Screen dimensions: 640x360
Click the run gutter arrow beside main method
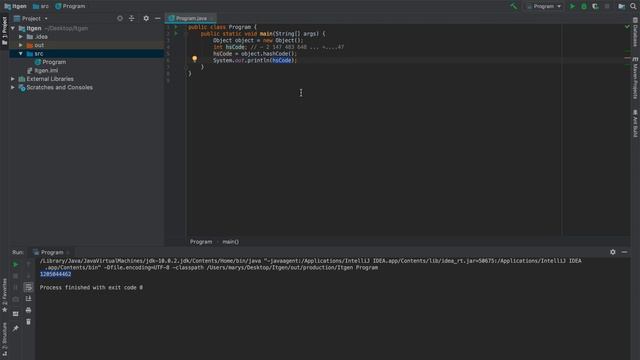(176, 33)
